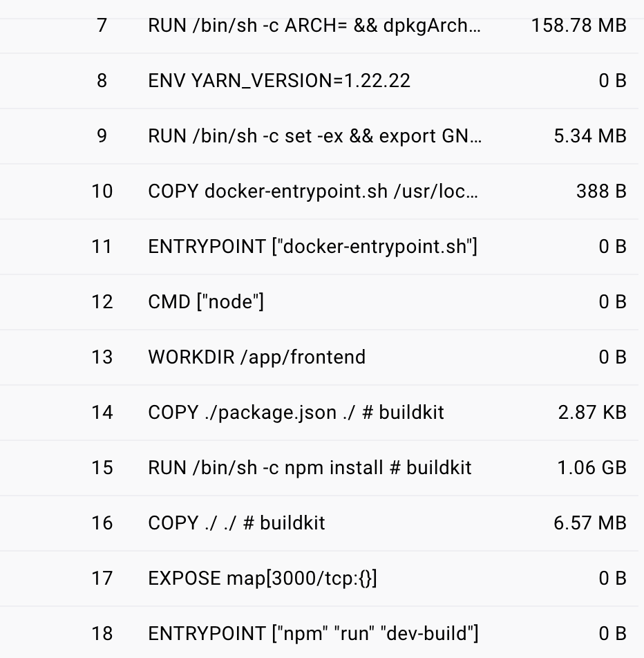Open layer 9 RUN set -ex command

point(314,136)
